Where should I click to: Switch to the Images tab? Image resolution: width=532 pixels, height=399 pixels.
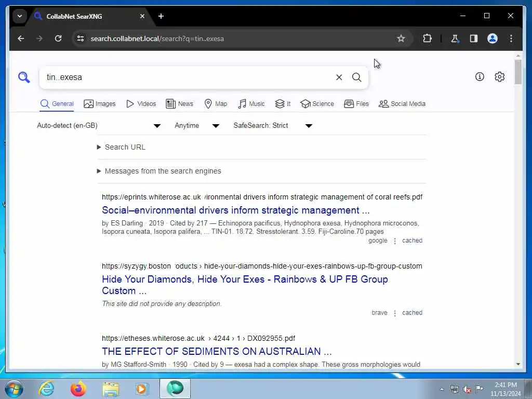tap(100, 104)
